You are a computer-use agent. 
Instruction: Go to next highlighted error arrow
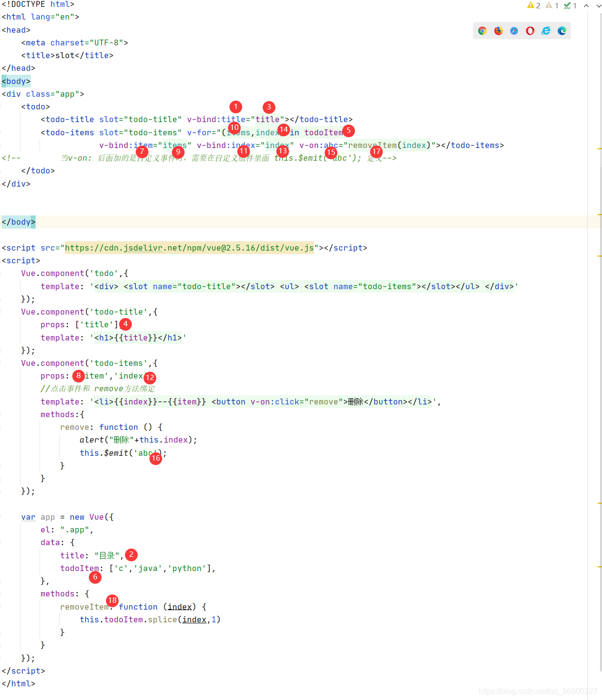(x=599, y=5)
